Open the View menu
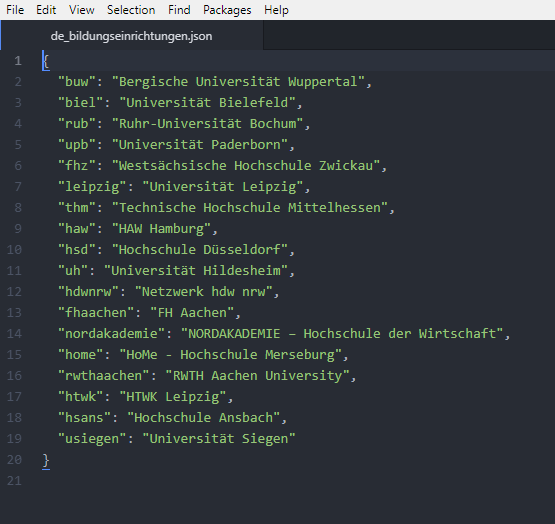The height and width of the screenshot is (524, 555). click(81, 10)
